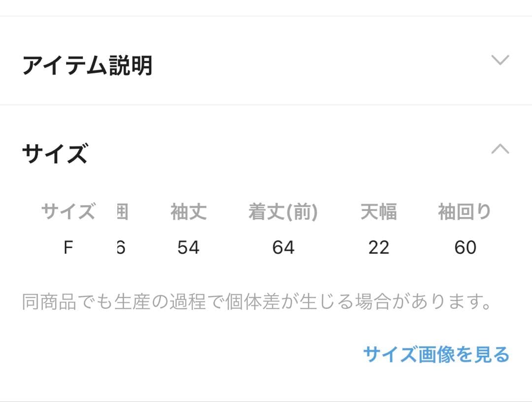Click the partially hidden column header

pyautogui.click(x=122, y=212)
